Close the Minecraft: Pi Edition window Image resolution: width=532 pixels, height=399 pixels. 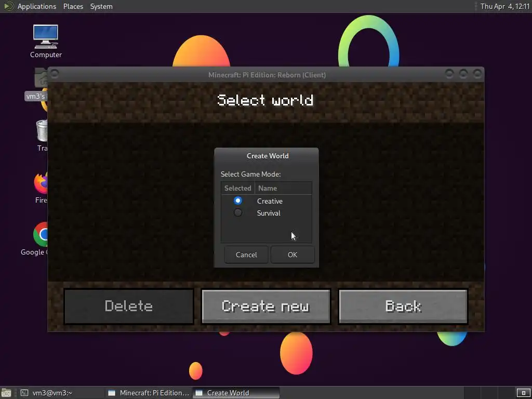click(x=477, y=74)
